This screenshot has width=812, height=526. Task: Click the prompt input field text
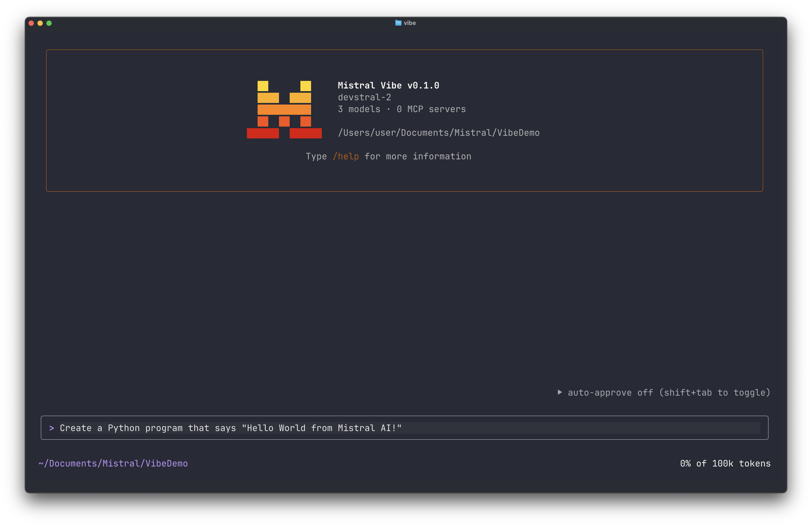coord(231,428)
